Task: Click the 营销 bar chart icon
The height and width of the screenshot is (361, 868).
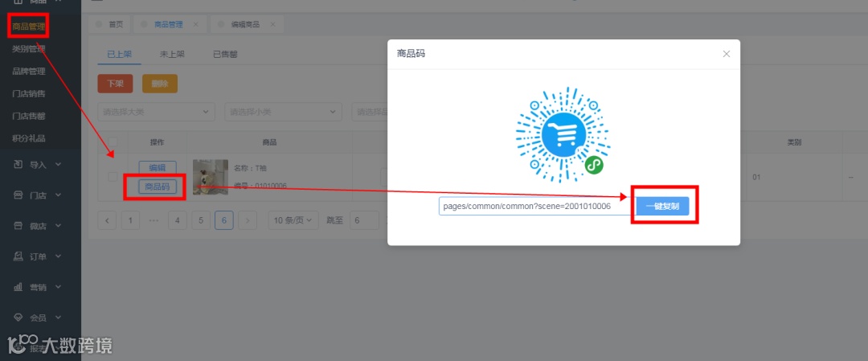Action: pyautogui.click(x=18, y=287)
